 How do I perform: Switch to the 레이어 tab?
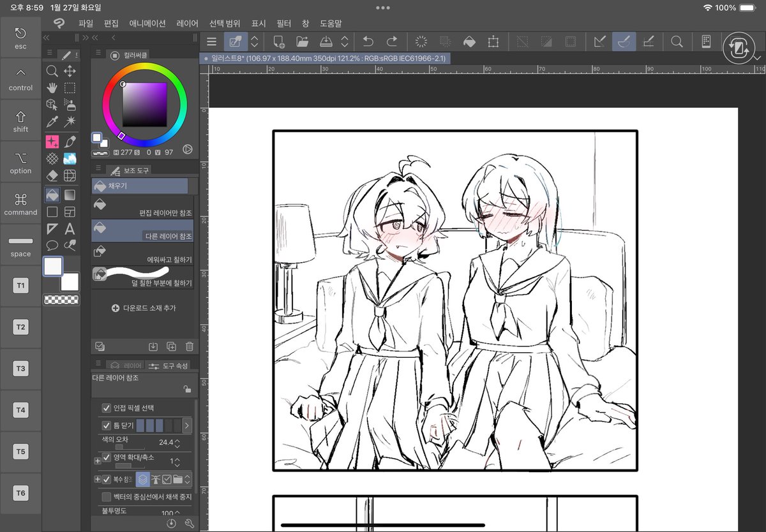click(x=125, y=366)
